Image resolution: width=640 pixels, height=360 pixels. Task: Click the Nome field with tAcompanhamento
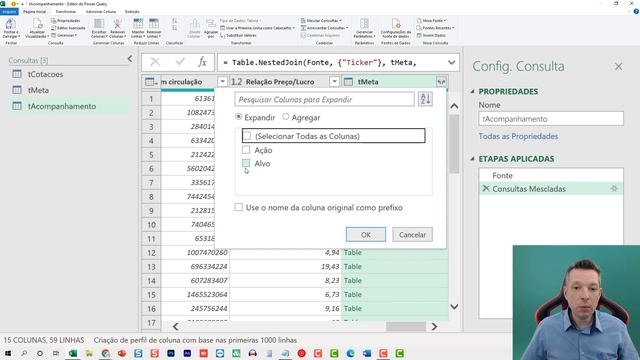(x=551, y=119)
